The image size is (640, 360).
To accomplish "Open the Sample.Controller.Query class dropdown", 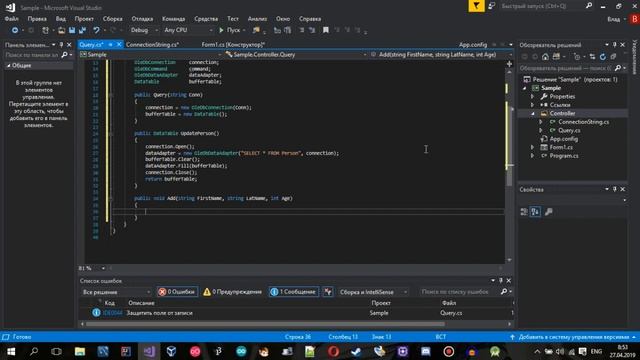I will pyautogui.click(x=296, y=55).
